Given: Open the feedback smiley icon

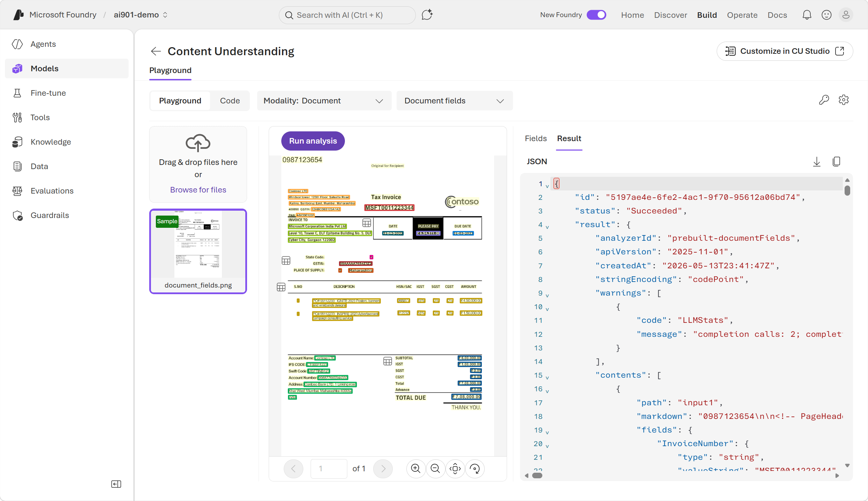Looking at the screenshot, I should point(826,15).
